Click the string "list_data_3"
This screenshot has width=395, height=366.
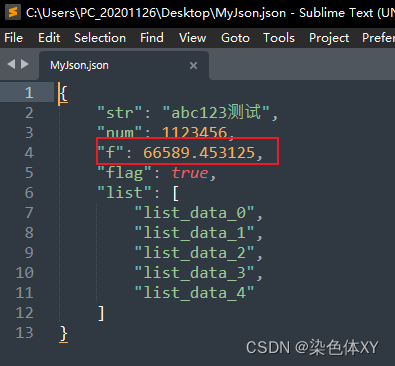(x=195, y=273)
